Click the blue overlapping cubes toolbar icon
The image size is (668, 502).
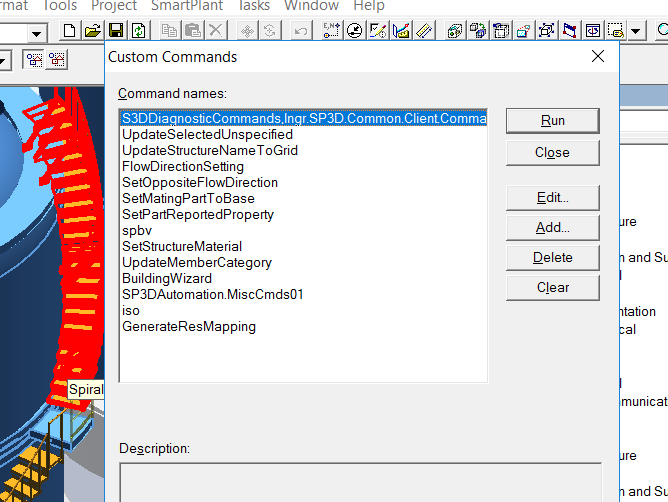click(x=478, y=31)
